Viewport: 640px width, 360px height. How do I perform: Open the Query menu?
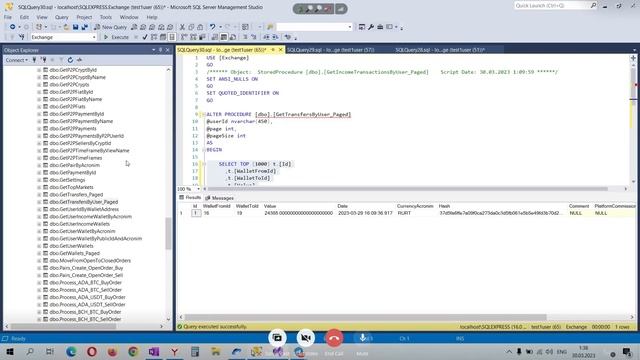click(x=62, y=17)
